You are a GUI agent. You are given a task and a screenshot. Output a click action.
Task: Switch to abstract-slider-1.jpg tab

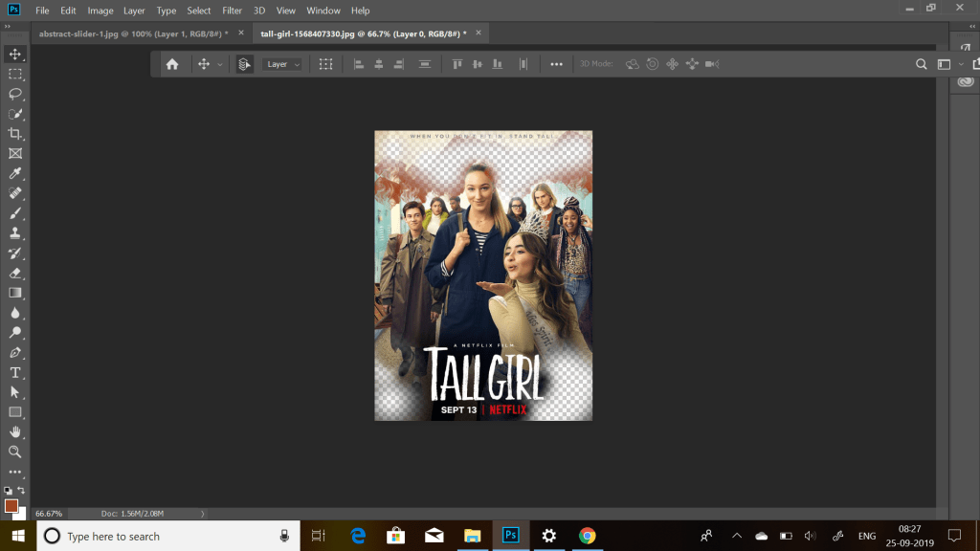click(x=132, y=33)
